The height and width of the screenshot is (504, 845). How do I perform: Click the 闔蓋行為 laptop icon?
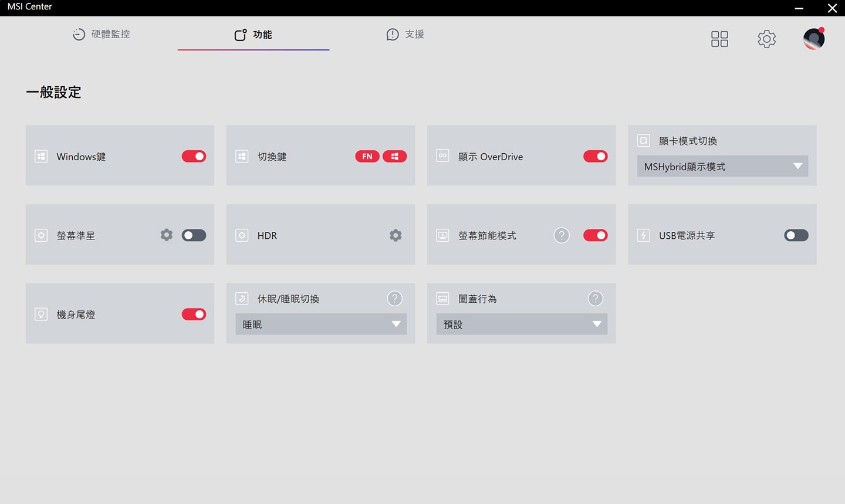coord(442,299)
